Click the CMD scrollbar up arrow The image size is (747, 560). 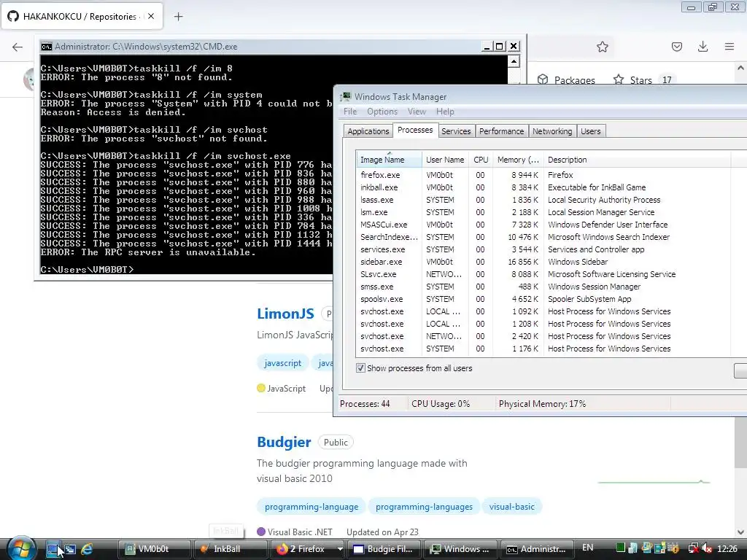tap(514, 61)
